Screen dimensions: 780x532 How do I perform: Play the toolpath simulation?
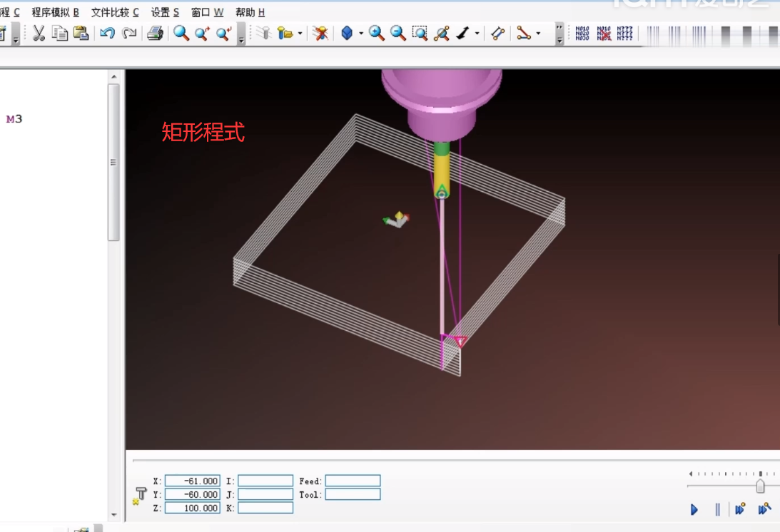[x=694, y=509]
